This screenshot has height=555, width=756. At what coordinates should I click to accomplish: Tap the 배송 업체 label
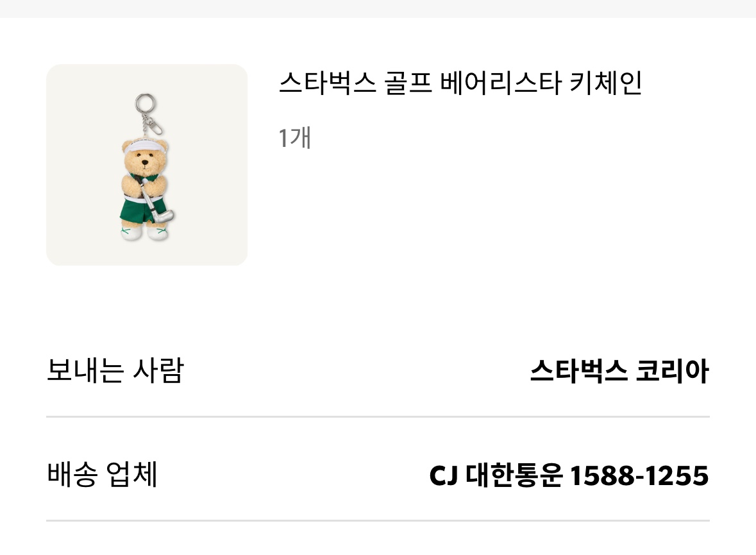point(102,474)
